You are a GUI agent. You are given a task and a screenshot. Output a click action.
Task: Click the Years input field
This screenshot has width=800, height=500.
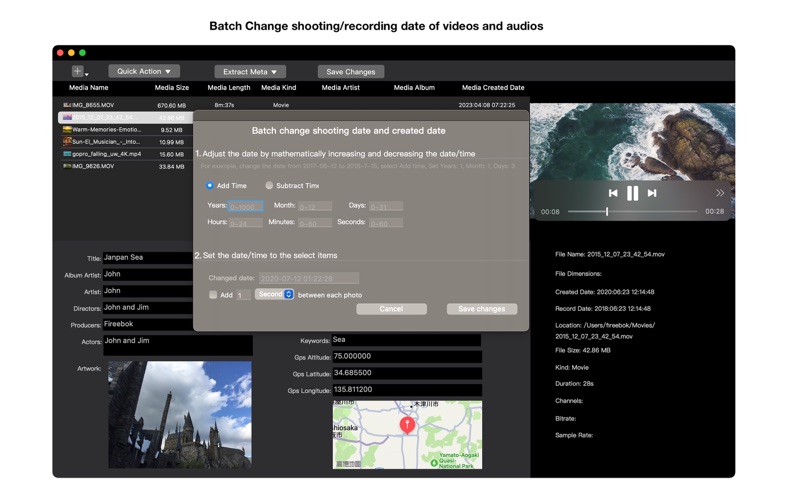pos(246,206)
